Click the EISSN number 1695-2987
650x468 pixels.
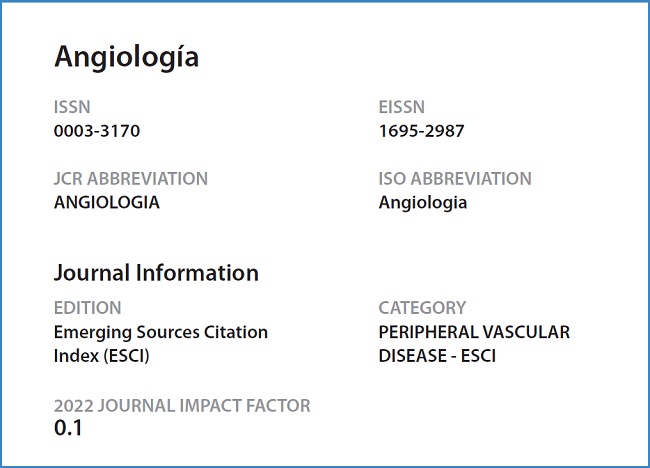(421, 131)
